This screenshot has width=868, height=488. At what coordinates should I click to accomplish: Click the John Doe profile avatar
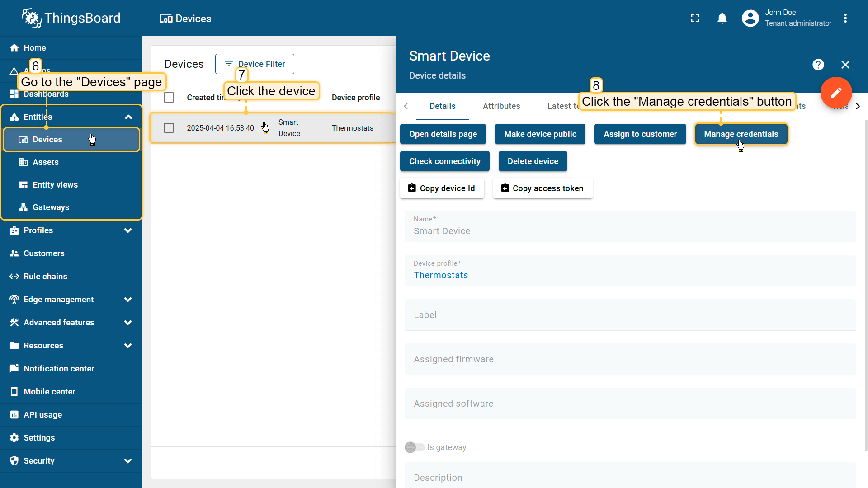[x=750, y=19]
